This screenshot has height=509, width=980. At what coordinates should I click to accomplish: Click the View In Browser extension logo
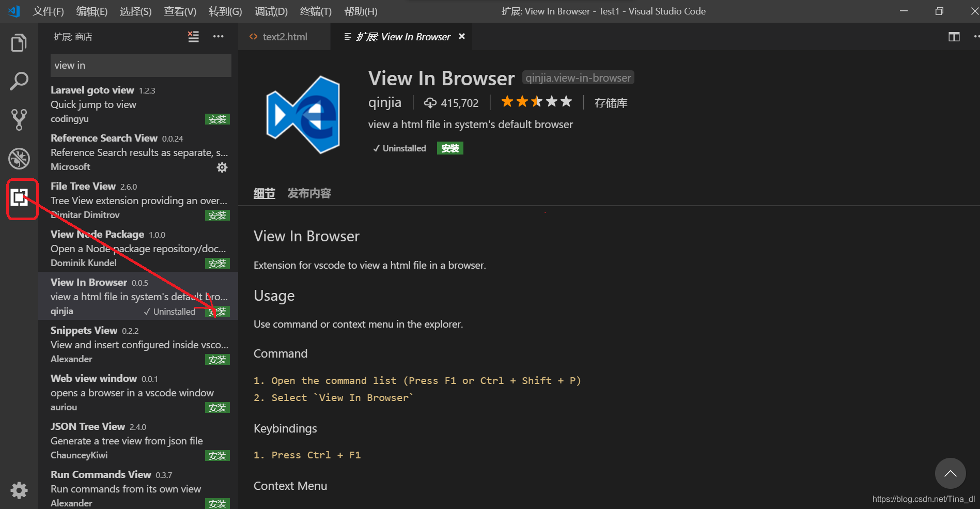303,115
